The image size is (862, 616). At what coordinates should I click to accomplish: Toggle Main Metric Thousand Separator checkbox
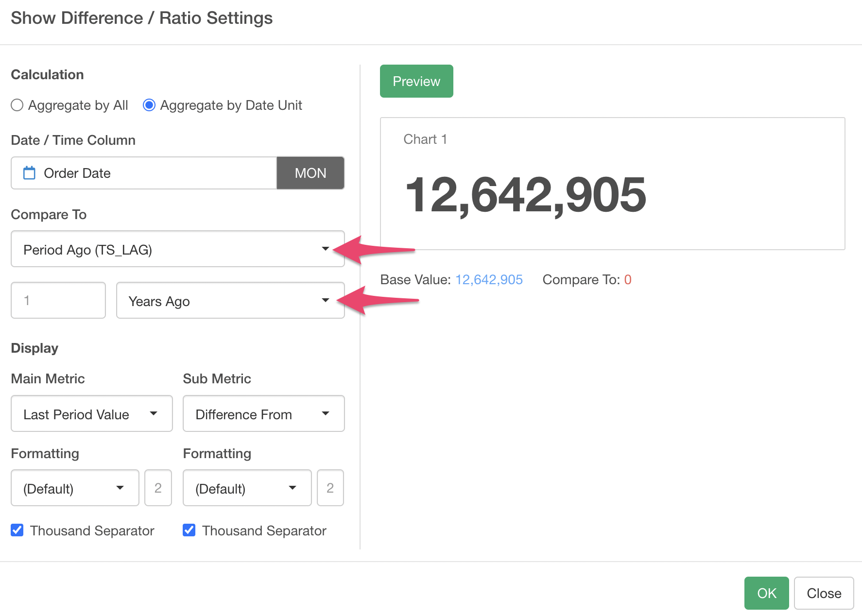[x=17, y=530]
